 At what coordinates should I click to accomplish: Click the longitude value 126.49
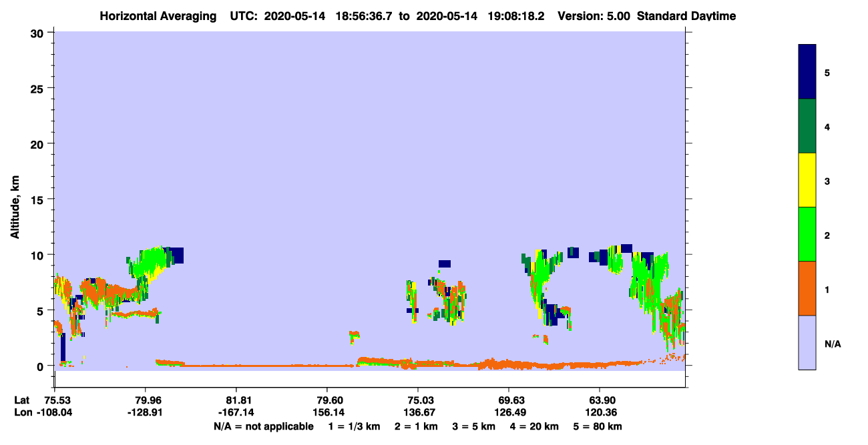[509, 412]
